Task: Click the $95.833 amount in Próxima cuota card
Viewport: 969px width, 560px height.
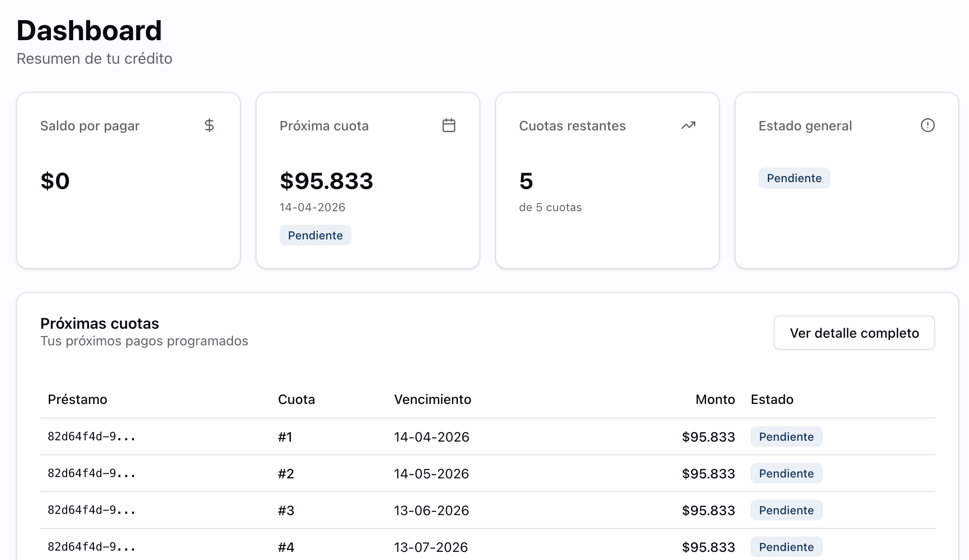Action: coord(326,181)
